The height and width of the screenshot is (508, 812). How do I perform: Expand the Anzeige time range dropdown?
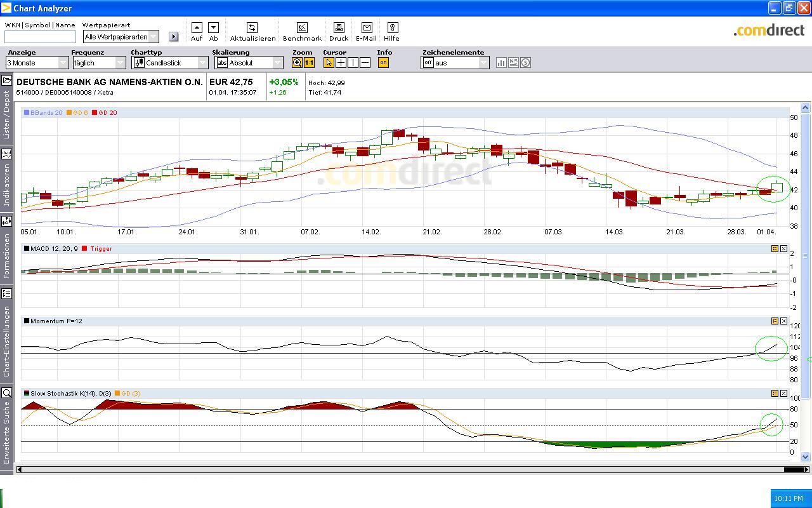pyautogui.click(x=63, y=63)
